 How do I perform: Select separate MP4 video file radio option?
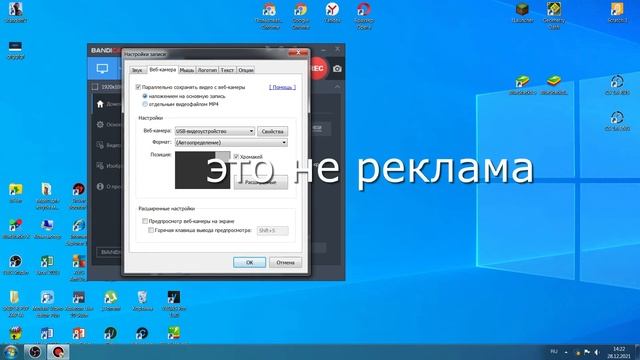coord(144,104)
